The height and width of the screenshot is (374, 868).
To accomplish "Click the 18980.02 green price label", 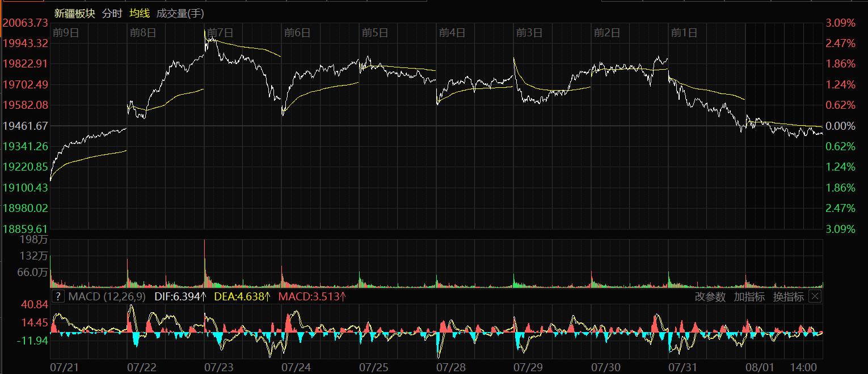I will [25, 208].
